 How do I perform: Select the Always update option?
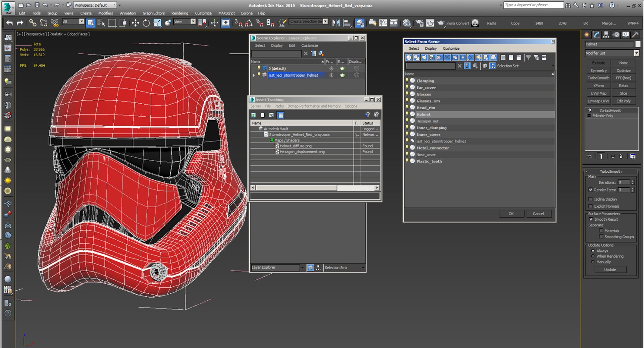click(x=593, y=251)
